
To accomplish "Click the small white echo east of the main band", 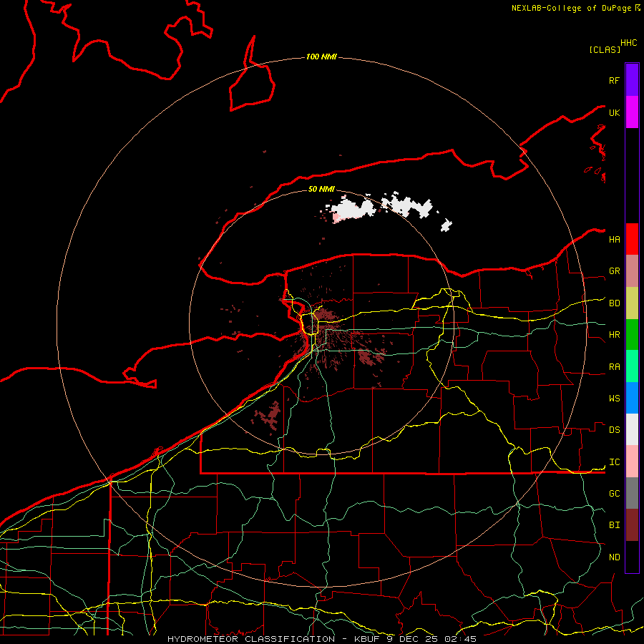I will (x=446, y=225).
